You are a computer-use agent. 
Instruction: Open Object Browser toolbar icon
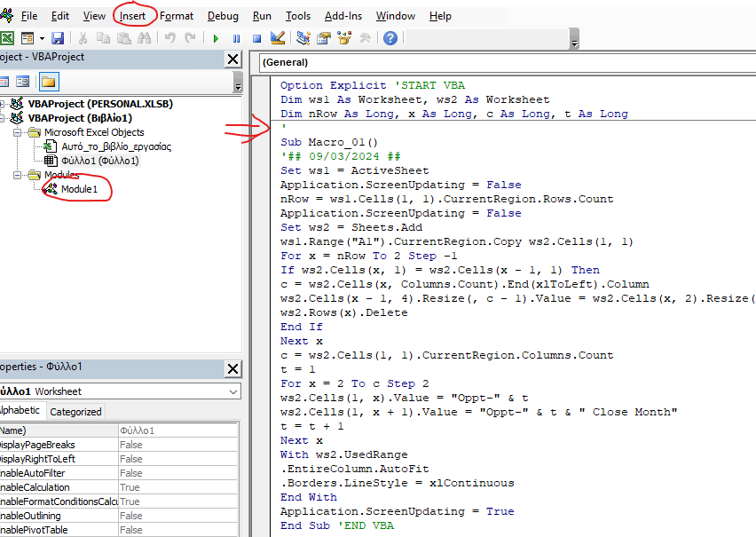344,38
